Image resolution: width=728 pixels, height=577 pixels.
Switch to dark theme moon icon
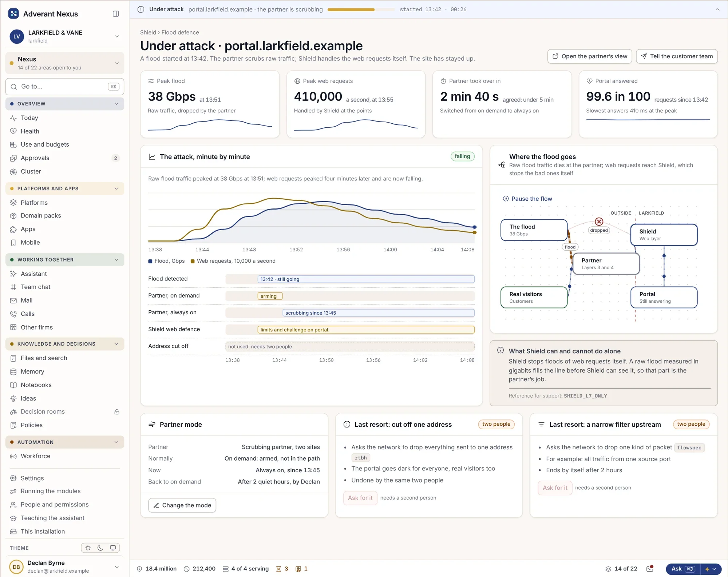(x=100, y=548)
